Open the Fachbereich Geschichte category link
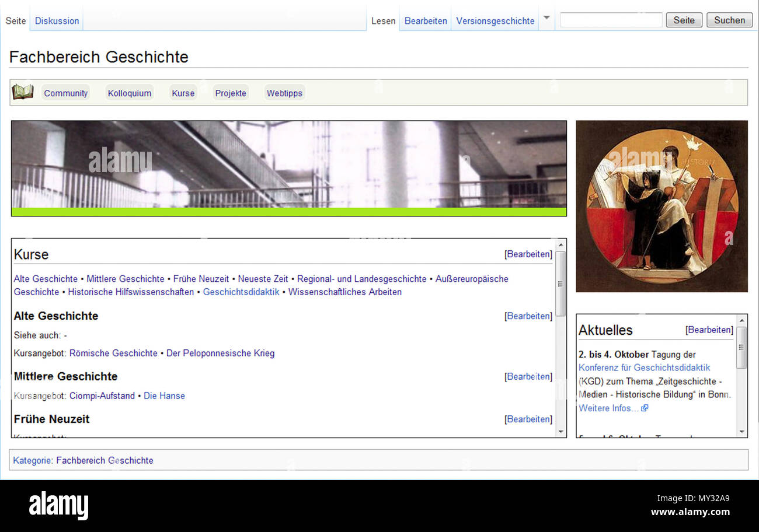759x532 pixels. click(x=105, y=460)
